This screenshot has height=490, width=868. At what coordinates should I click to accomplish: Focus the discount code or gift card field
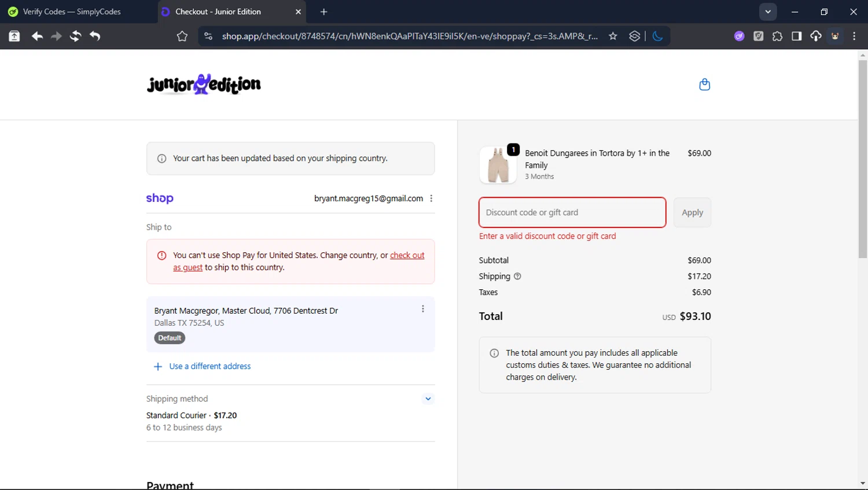click(x=572, y=212)
